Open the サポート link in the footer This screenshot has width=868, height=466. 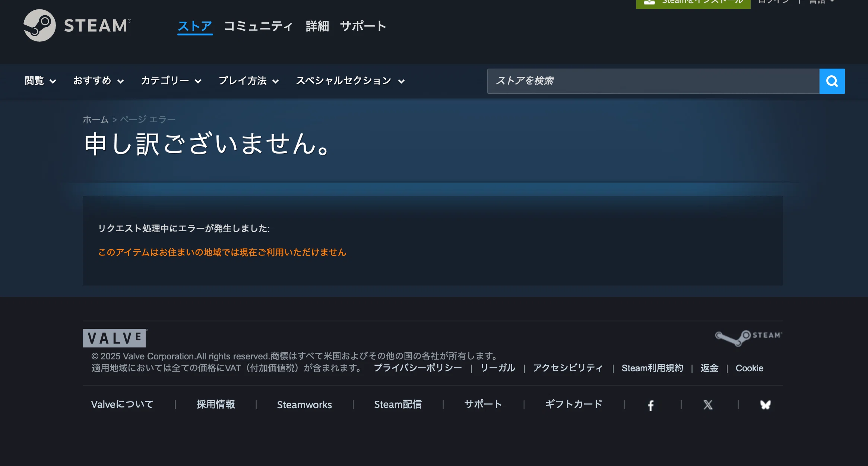coord(483,404)
